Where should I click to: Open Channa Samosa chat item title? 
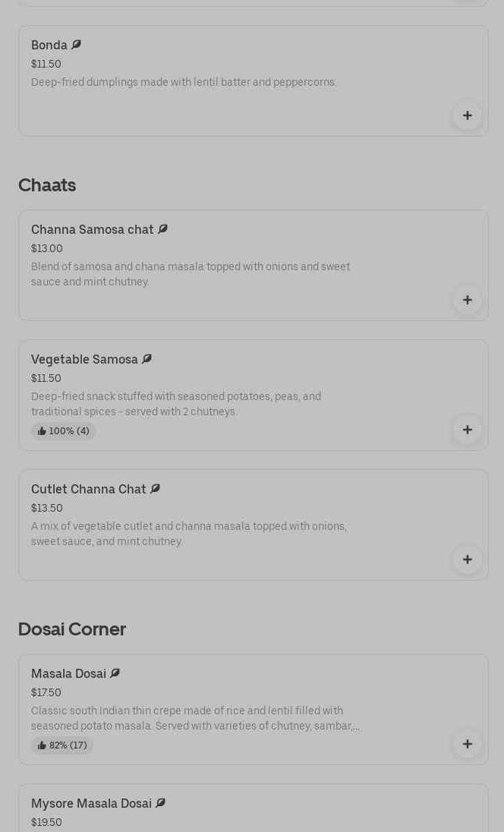(x=92, y=230)
